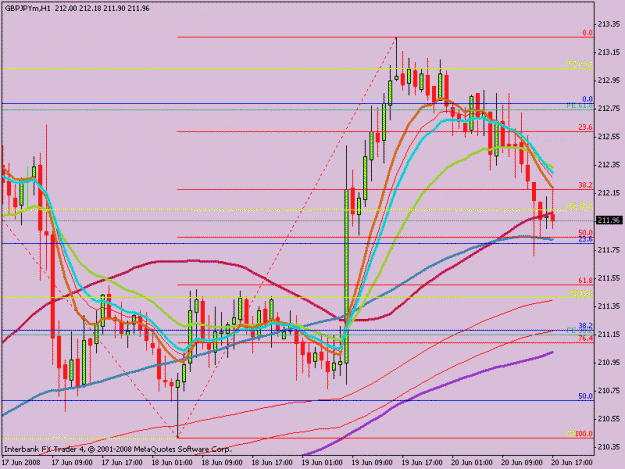Select the yellow FE 23.6 expansion label

click(580, 293)
